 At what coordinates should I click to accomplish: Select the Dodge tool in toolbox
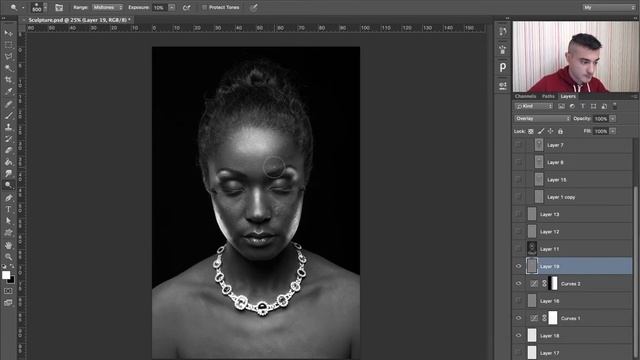(8, 185)
